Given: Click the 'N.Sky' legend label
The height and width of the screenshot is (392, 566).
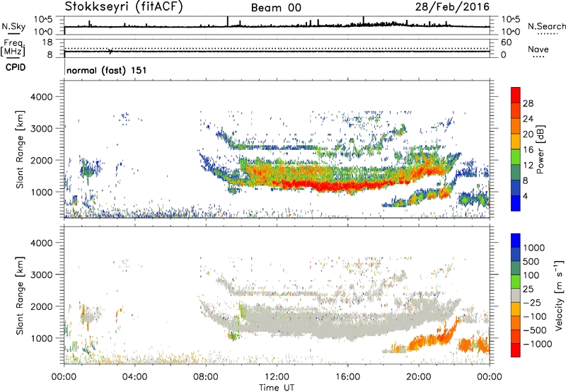Looking at the screenshot, I should point(13,26).
